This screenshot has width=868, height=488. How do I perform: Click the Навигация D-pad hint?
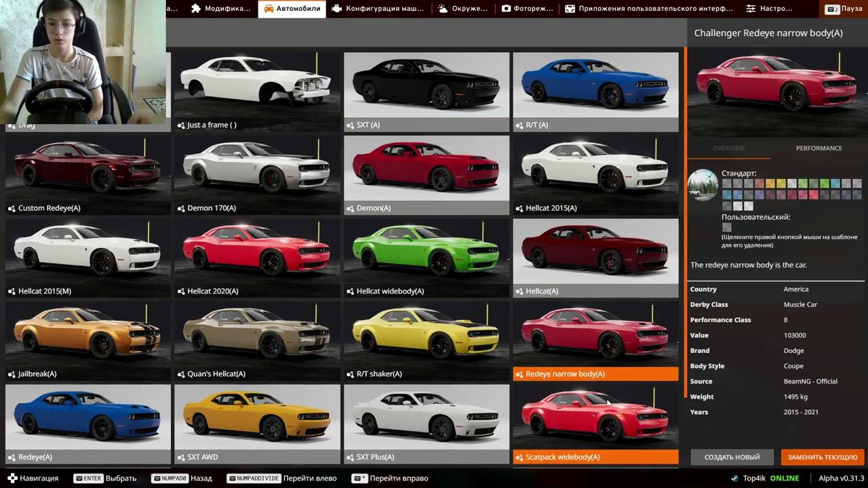32,479
